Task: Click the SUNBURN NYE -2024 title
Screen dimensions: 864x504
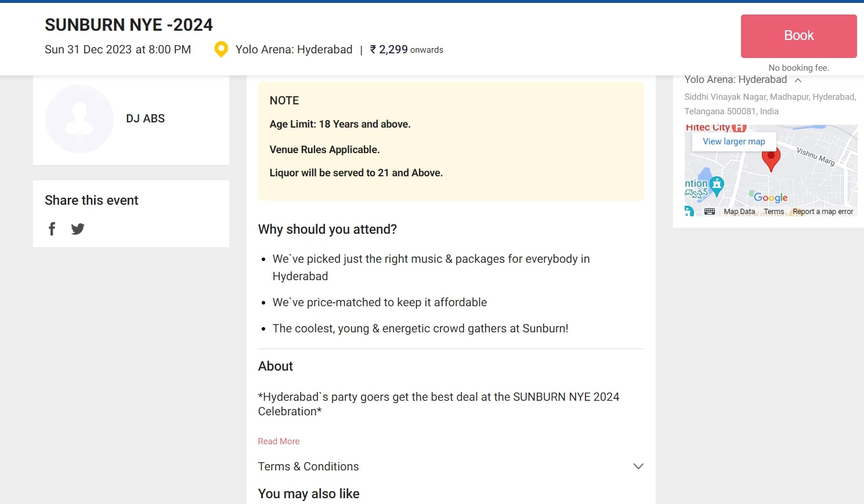Action: [129, 25]
